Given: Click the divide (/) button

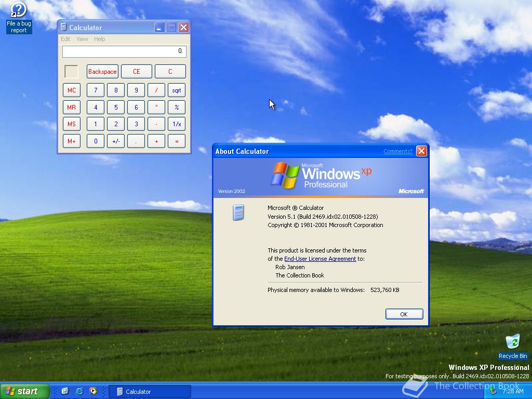Looking at the screenshot, I should point(156,90).
